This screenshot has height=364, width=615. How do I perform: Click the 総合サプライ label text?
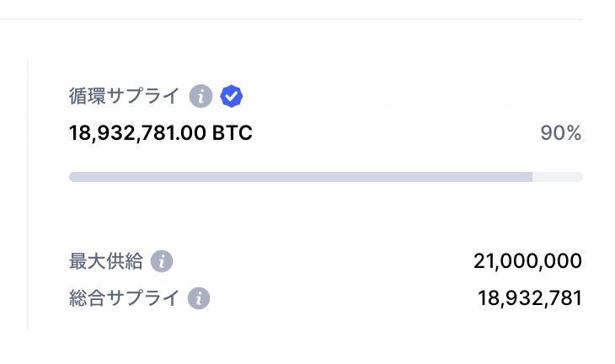(x=125, y=298)
